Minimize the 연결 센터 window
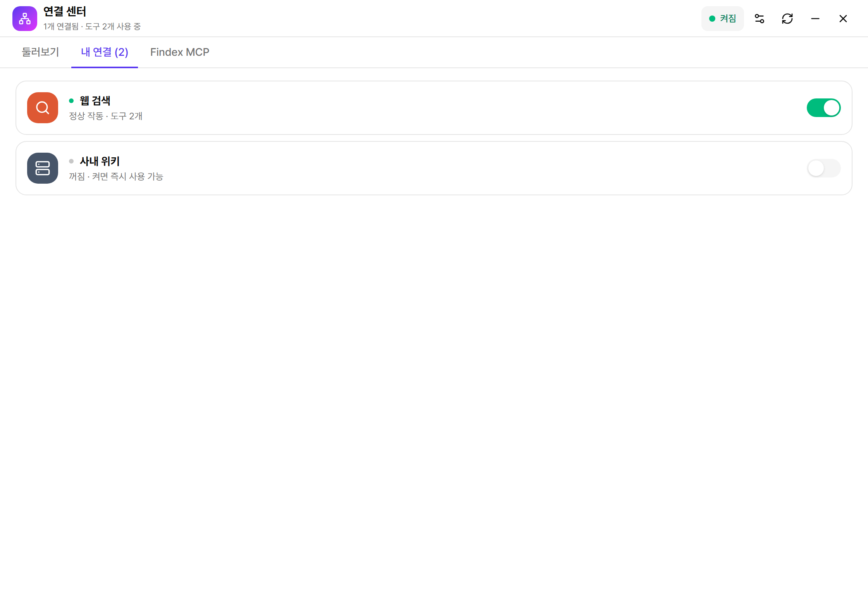 tap(815, 19)
